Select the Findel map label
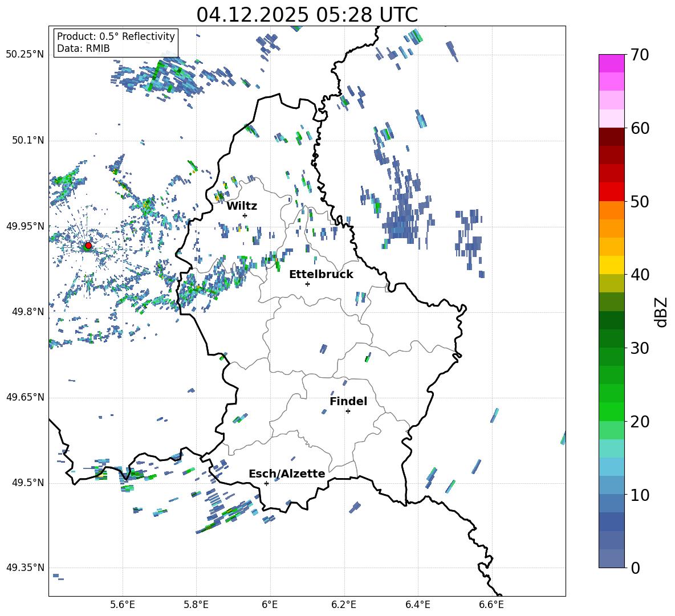Image resolution: width=675 pixels, height=616 pixels. tap(348, 401)
